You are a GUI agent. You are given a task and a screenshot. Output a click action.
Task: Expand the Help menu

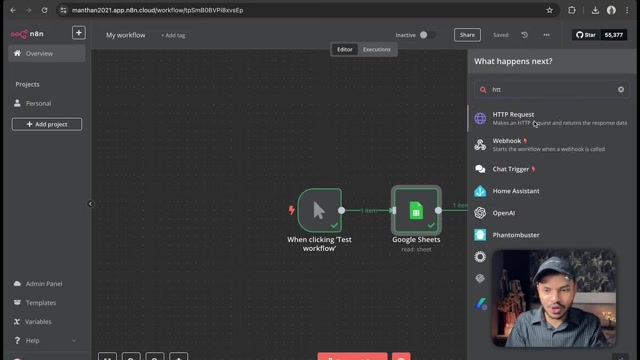pyautogui.click(x=45, y=340)
